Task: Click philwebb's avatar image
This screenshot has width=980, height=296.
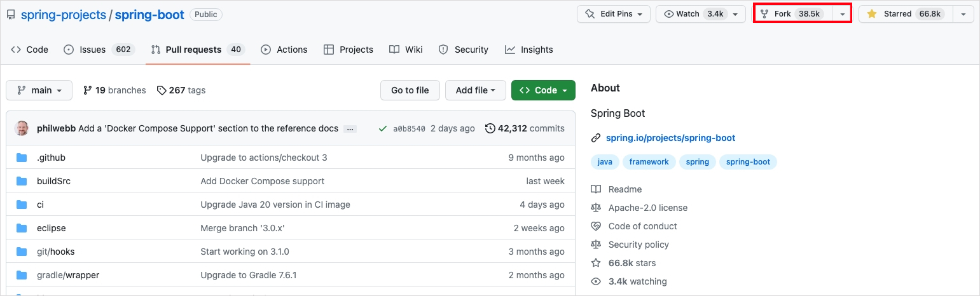Action: click(x=22, y=128)
